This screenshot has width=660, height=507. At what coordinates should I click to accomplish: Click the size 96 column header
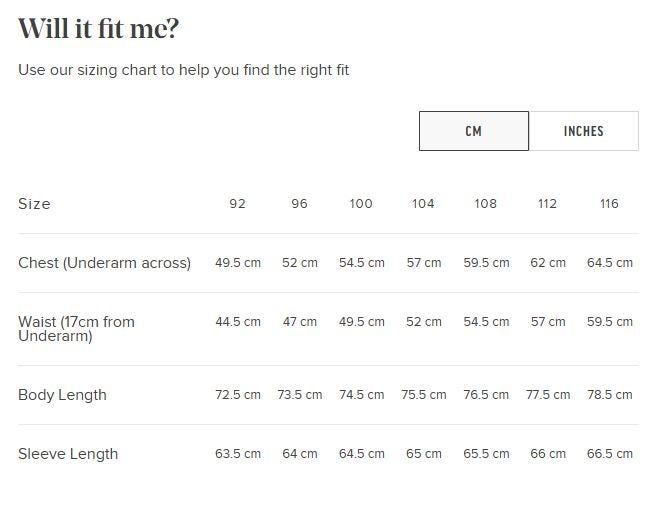299,204
